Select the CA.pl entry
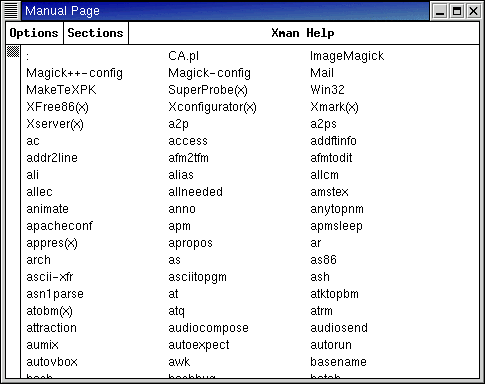The image size is (485, 384). (x=184, y=56)
